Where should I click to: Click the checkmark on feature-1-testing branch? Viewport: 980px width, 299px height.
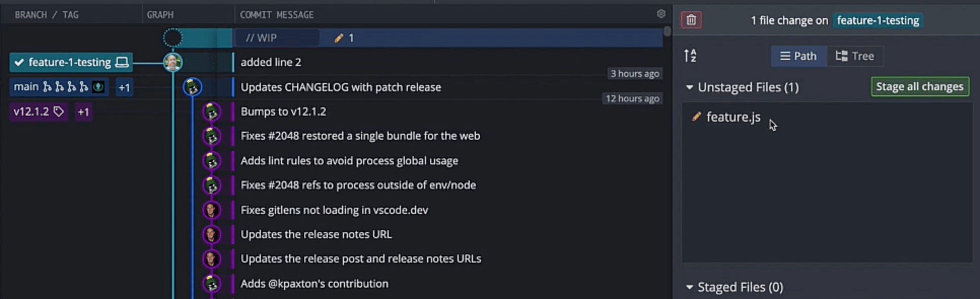19,62
